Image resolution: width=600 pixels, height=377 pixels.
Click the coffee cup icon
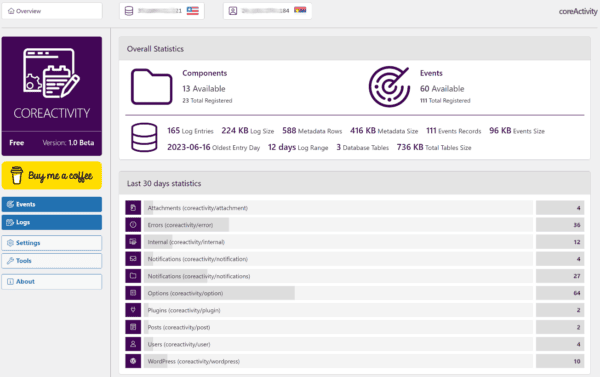(x=16, y=175)
